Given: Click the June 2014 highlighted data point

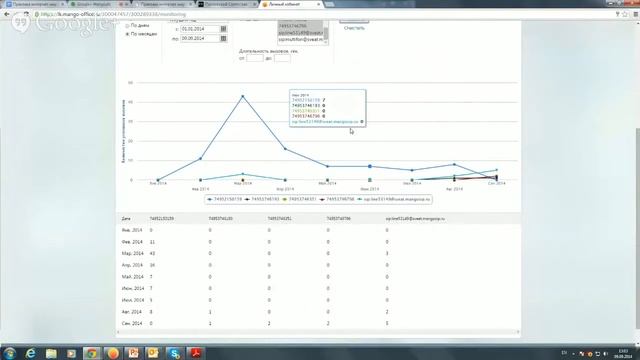Looking at the screenshot, I should (x=370, y=166).
